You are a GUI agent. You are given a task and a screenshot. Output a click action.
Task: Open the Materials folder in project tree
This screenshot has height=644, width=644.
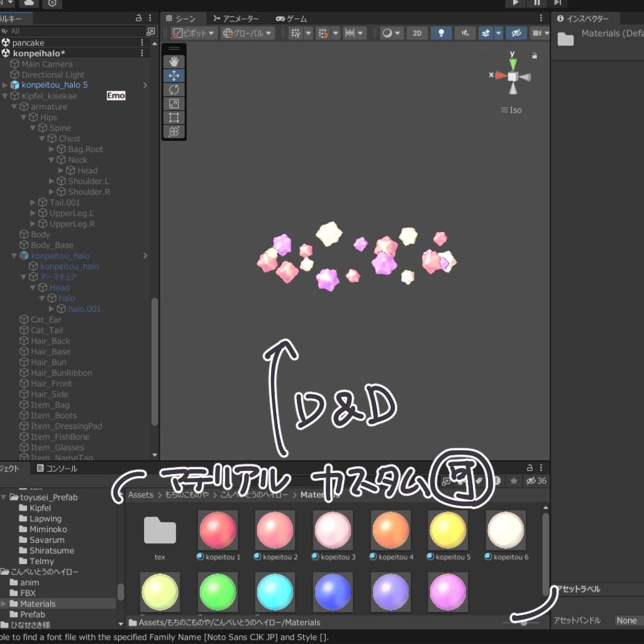point(38,603)
